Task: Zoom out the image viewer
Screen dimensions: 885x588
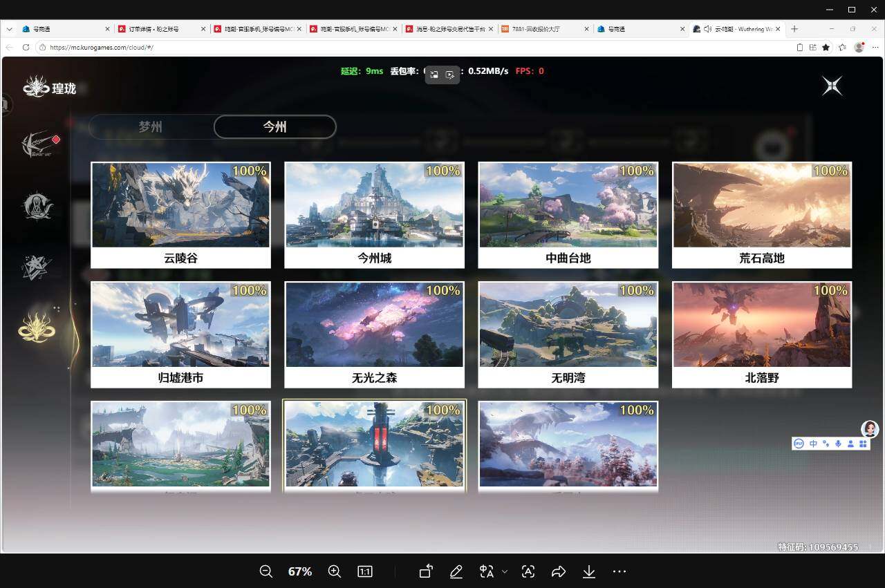Action: (x=265, y=571)
